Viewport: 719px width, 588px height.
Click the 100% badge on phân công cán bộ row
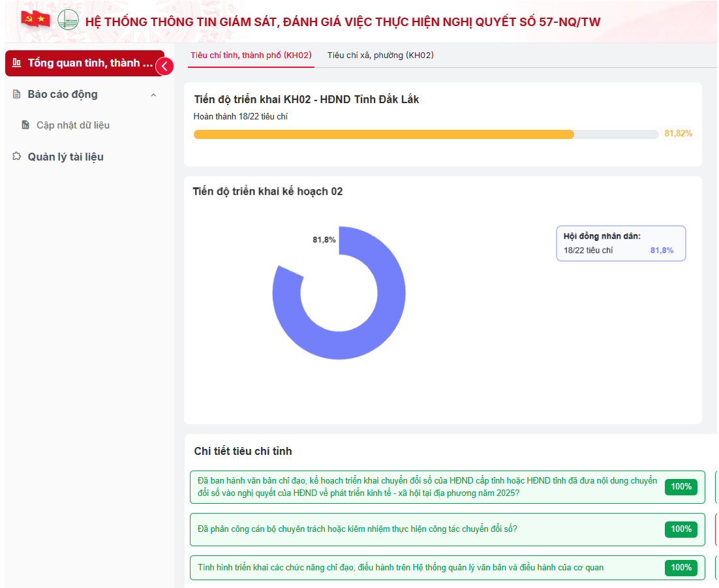pos(681,529)
